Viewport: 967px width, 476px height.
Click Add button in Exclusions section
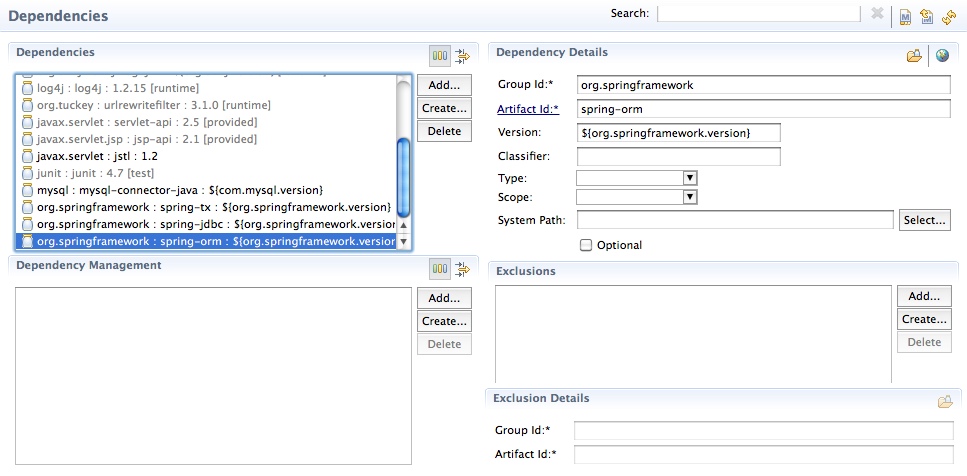pyautogui.click(x=924, y=297)
